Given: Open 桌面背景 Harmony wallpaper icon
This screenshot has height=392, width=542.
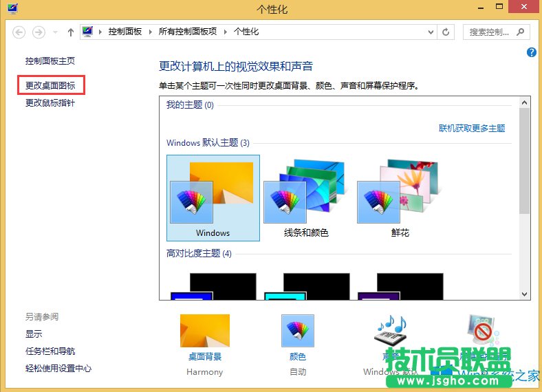Looking at the screenshot, I should [x=205, y=331].
